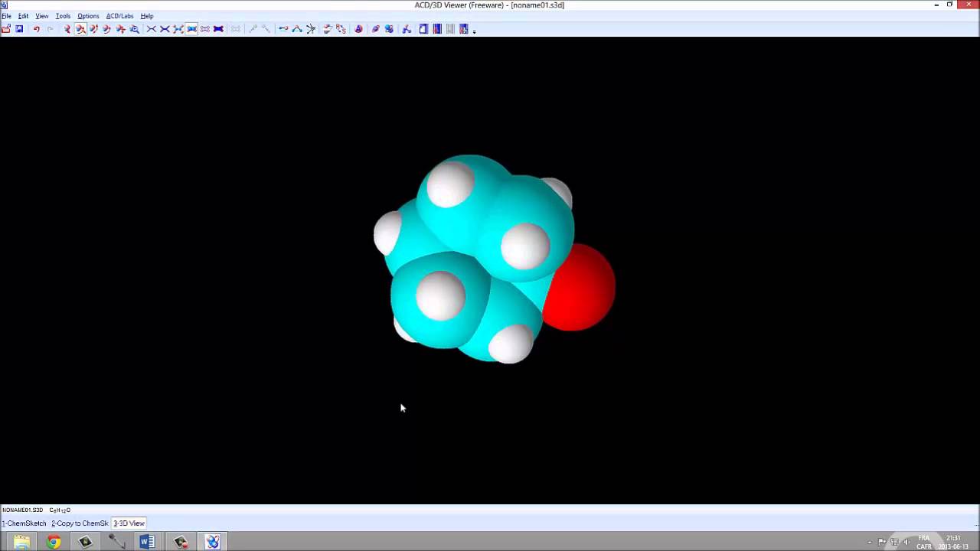
Task: Click the date and time in the system tray
Action: [954, 542]
